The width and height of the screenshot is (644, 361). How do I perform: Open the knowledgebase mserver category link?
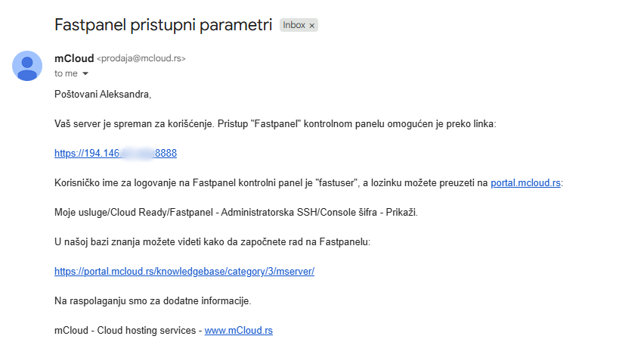pos(184,271)
